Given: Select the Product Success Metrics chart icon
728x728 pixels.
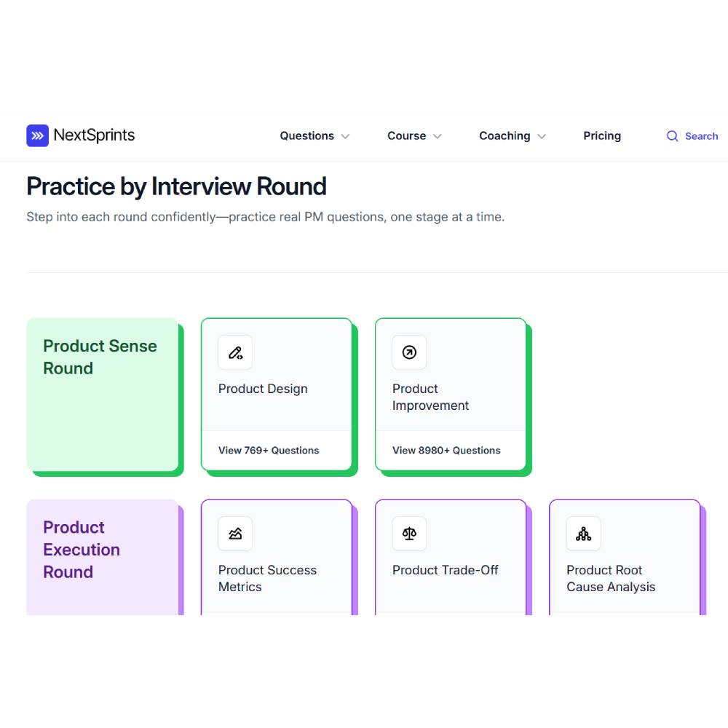Looking at the screenshot, I should click(235, 534).
